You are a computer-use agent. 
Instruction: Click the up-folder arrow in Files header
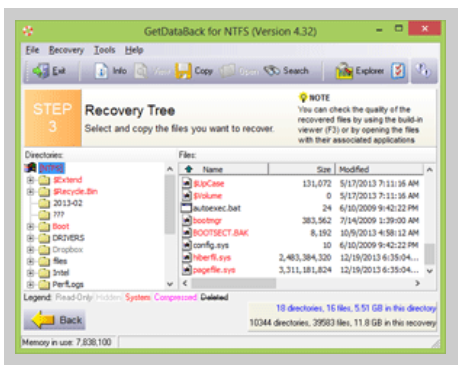(189, 169)
